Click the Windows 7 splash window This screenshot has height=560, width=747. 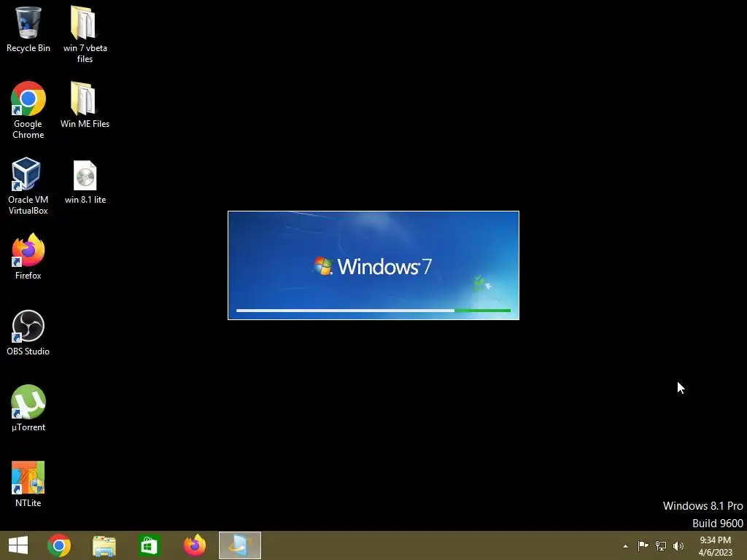coord(373,265)
